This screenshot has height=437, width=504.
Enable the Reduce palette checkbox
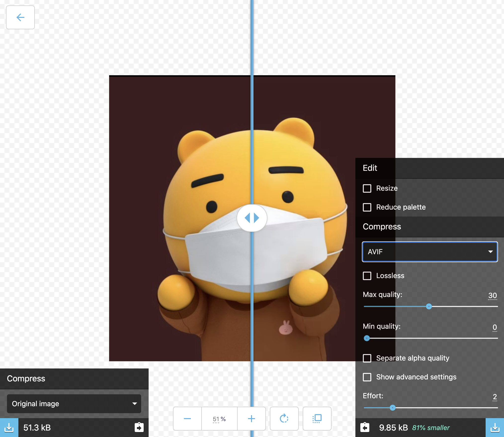pos(367,207)
